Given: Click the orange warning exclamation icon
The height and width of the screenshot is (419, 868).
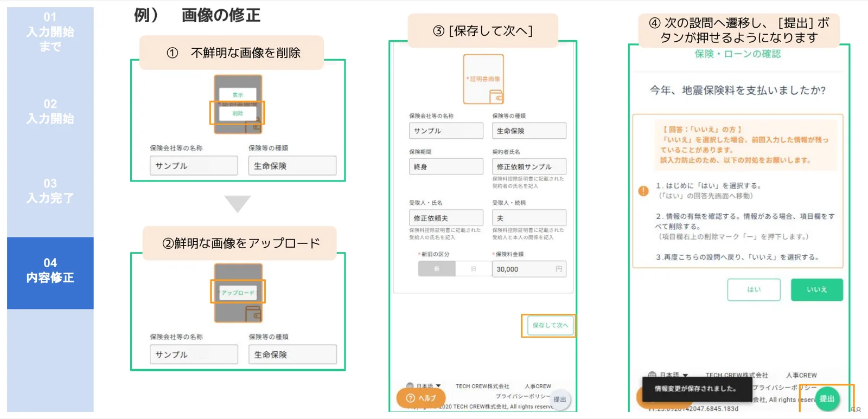Looking at the screenshot, I should 643,191.
